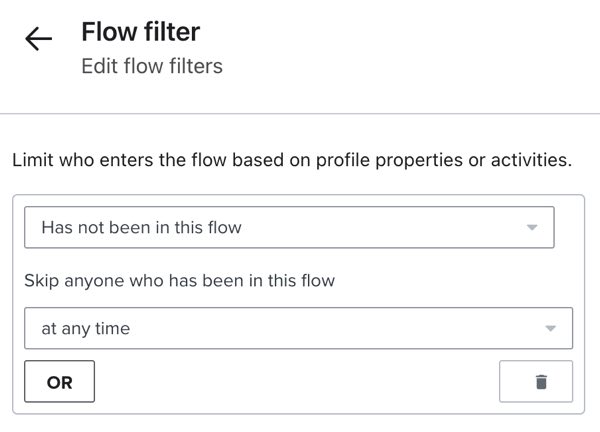
Task: Click the 'Skip anyone who has been in this flow' label
Action: [x=179, y=281]
